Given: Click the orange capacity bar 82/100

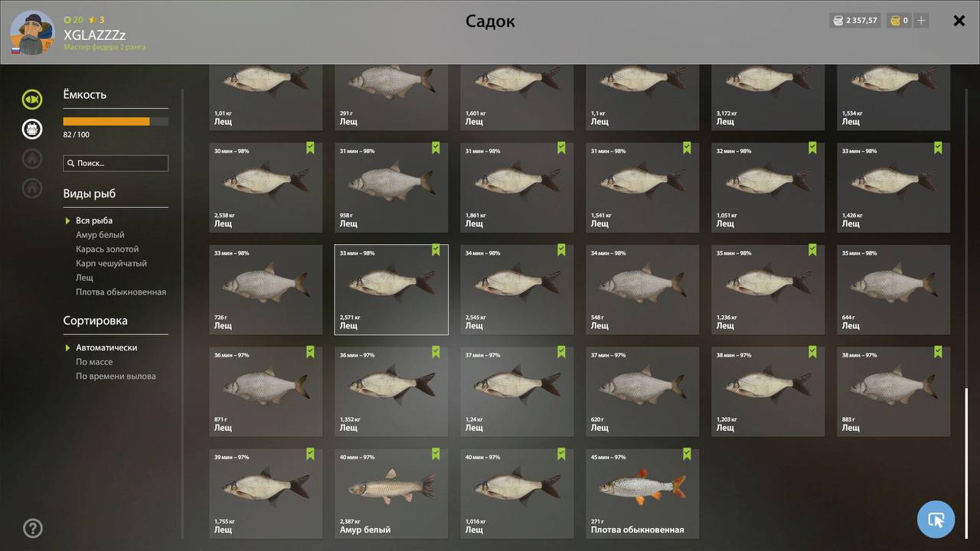Looking at the screenshot, I should pyautogui.click(x=116, y=121).
